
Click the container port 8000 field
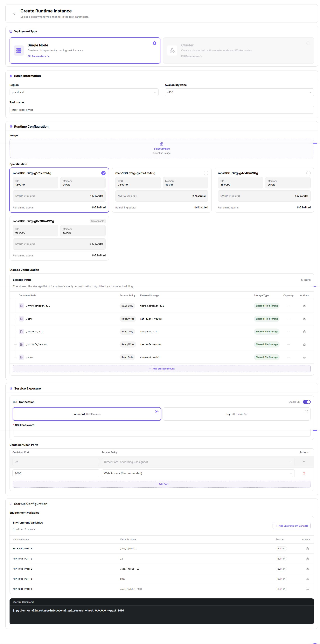pos(56,473)
